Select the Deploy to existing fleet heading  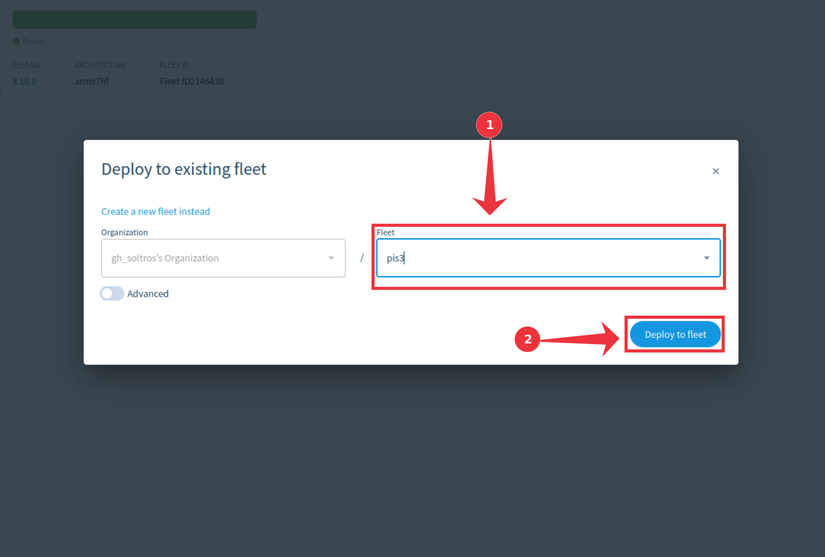click(184, 169)
